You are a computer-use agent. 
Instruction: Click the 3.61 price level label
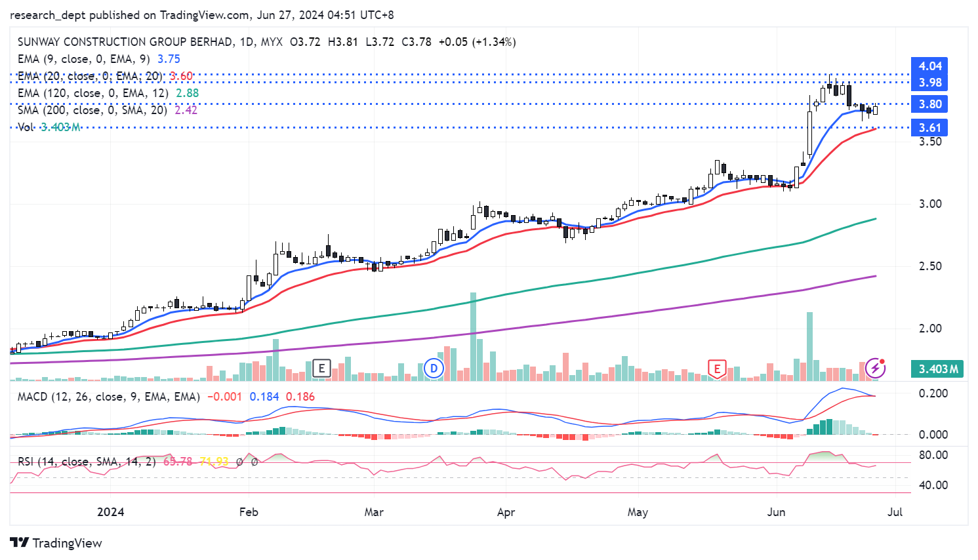[929, 128]
